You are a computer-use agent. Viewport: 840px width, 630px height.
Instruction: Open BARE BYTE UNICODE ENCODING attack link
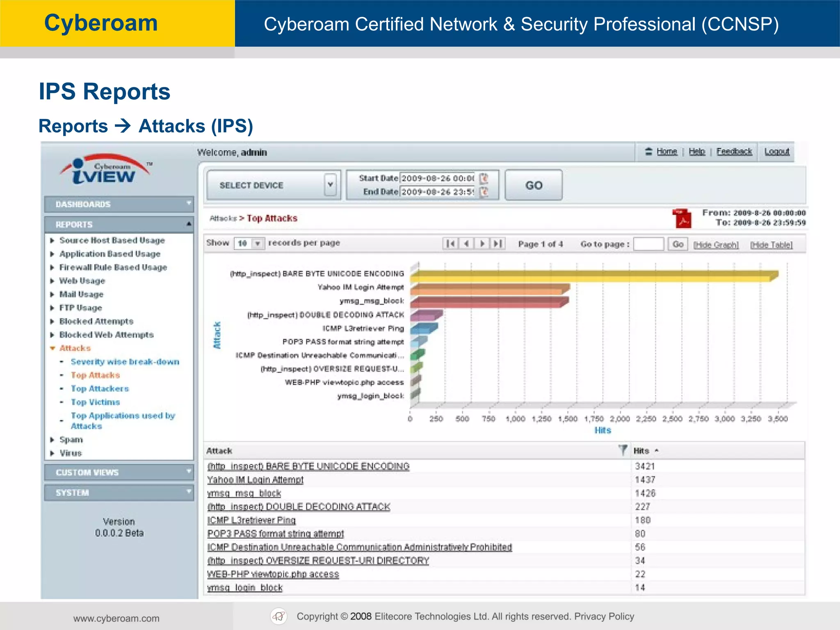click(x=308, y=466)
